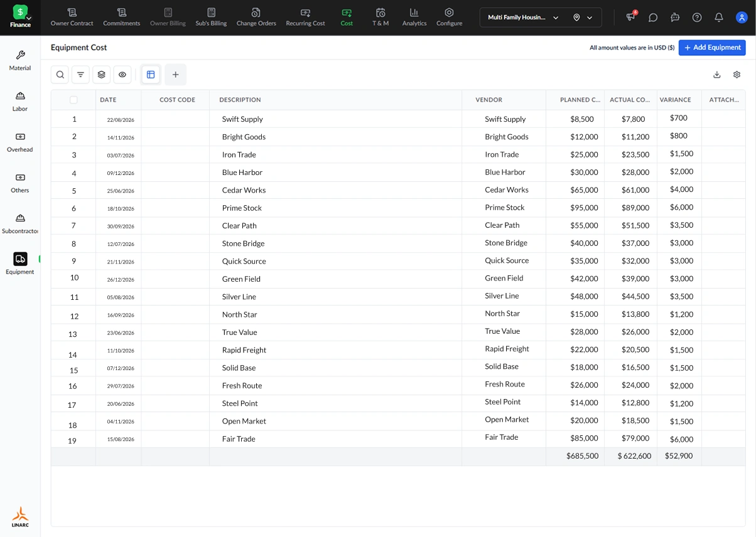Click the VENDOR column header
This screenshot has height=537, width=756.
pyautogui.click(x=489, y=100)
